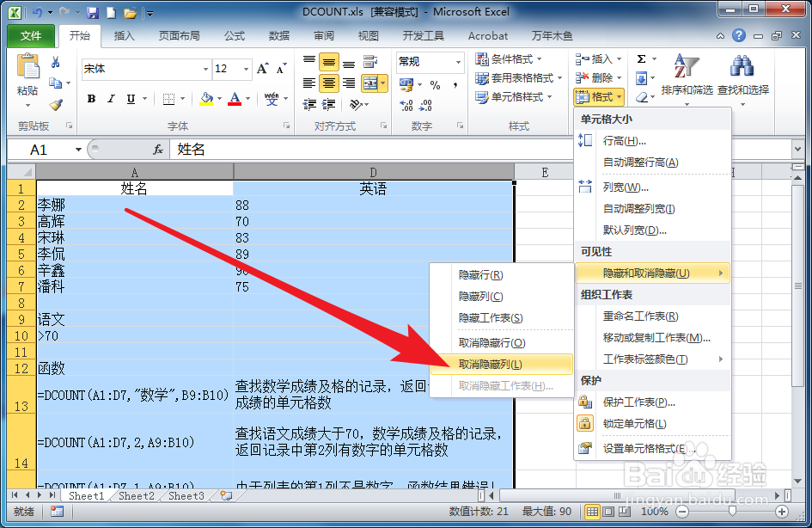Toggle Italic formatting
Image resolution: width=812 pixels, height=528 pixels.
point(111,98)
